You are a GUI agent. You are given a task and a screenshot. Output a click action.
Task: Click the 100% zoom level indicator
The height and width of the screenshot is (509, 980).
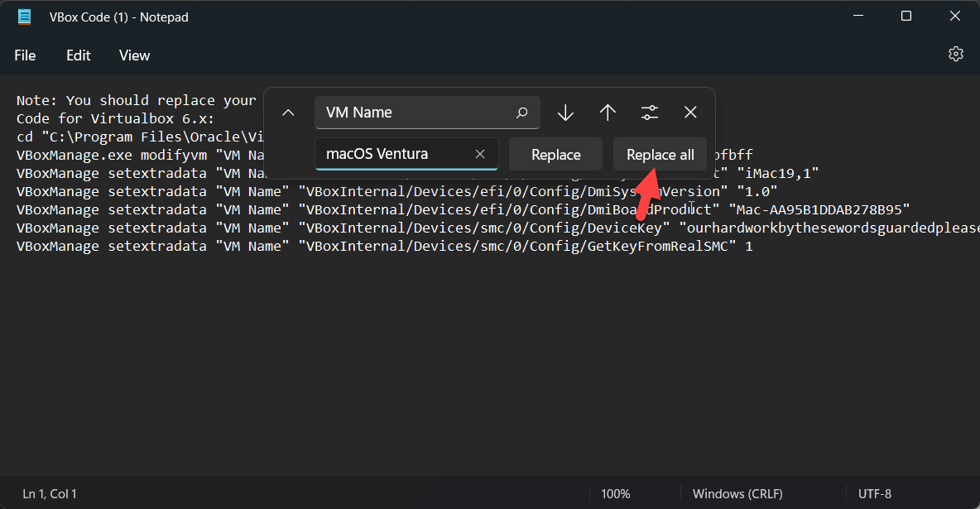pyautogui.click(x=615, y=494)
